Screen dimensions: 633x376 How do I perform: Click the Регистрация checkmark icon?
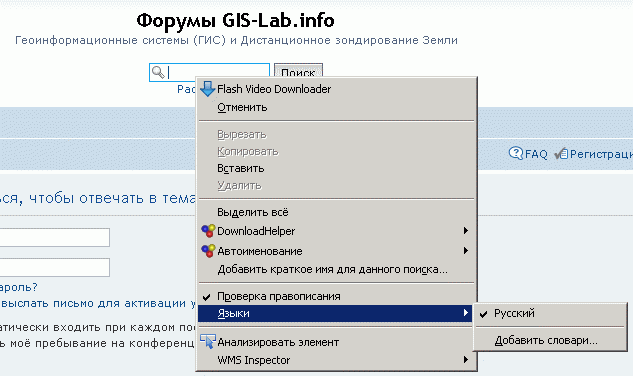(x=561, y=153)
